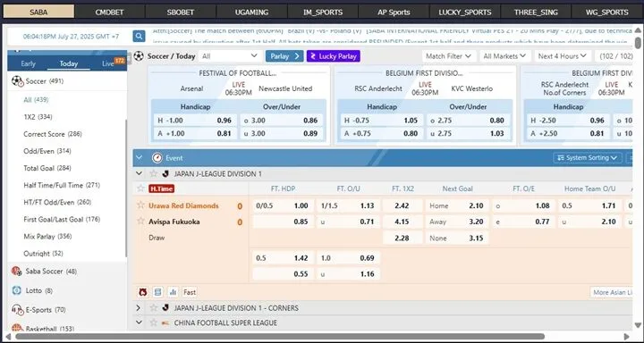
Task: Select Urawa FT. 1X2 odds 2.42
Action: click(402, 205)
